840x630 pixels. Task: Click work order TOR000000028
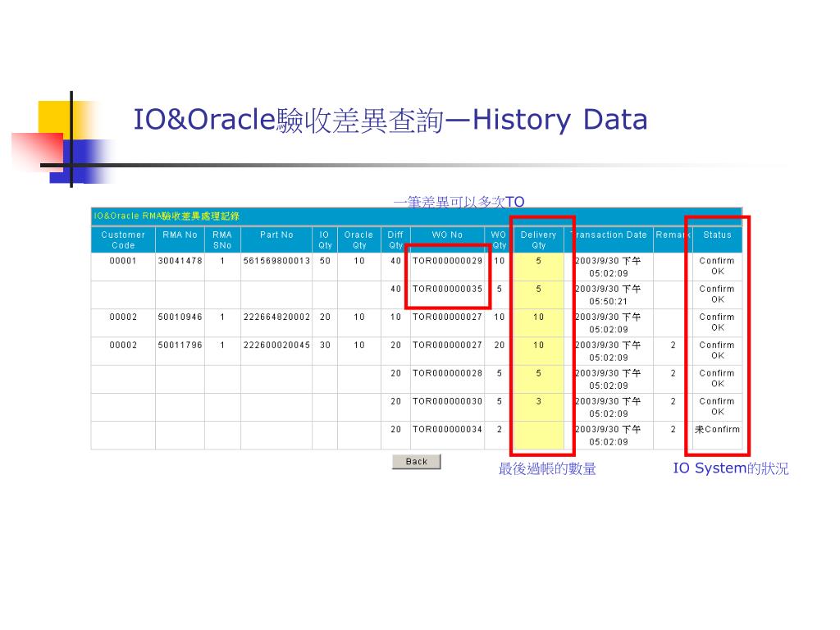447,373
